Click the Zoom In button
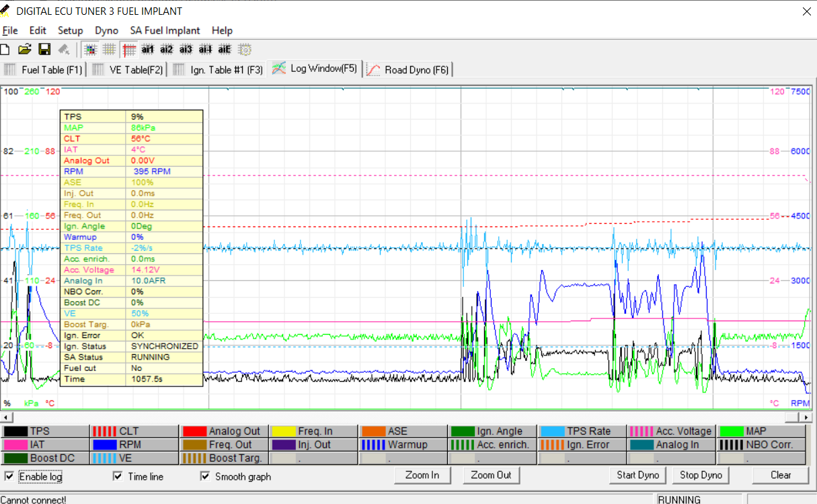This screenshot has height=504, width=817. (x=422, y=475)
